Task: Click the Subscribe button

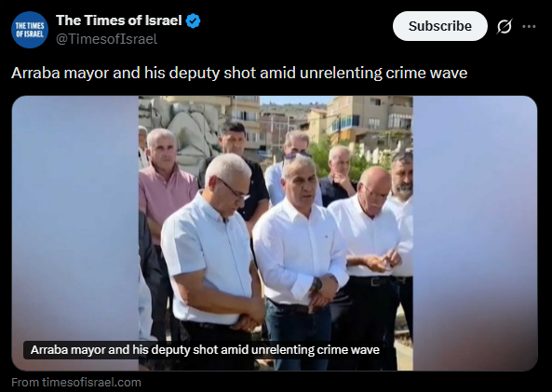Action: tap(440, 26)
